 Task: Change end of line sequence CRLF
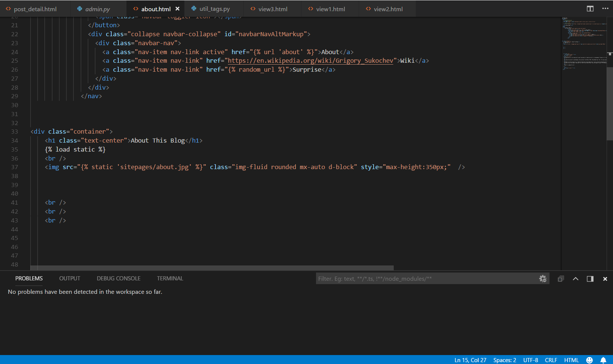[551, 360]
